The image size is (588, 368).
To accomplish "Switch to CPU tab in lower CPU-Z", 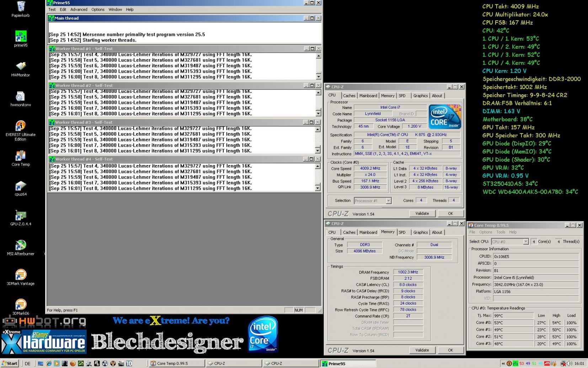I will point(332,232).
